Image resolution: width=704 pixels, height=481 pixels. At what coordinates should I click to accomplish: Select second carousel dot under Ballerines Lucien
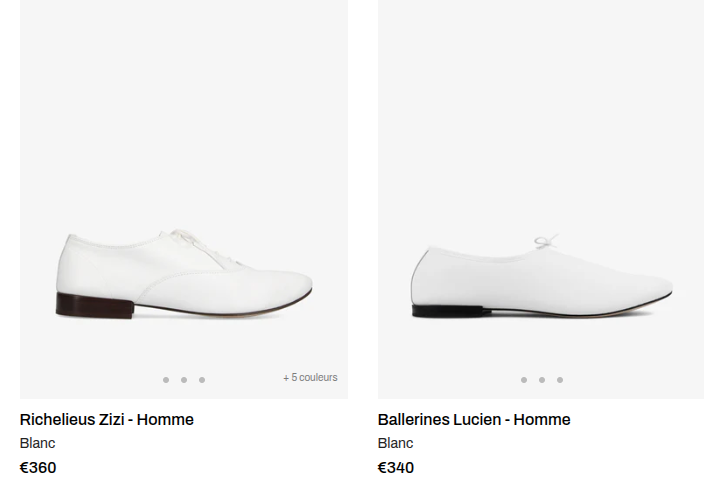[x=542, y=380]
